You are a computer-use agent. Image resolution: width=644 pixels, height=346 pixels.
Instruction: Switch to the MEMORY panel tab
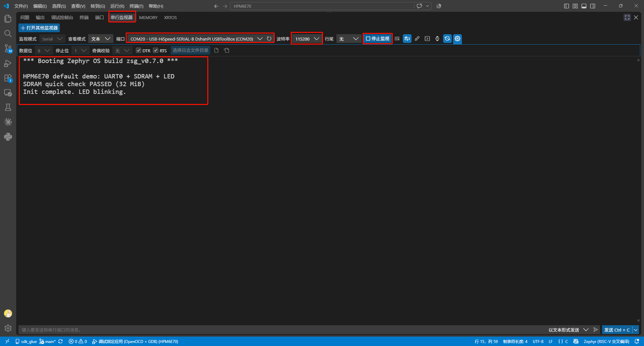pos(148,17)
